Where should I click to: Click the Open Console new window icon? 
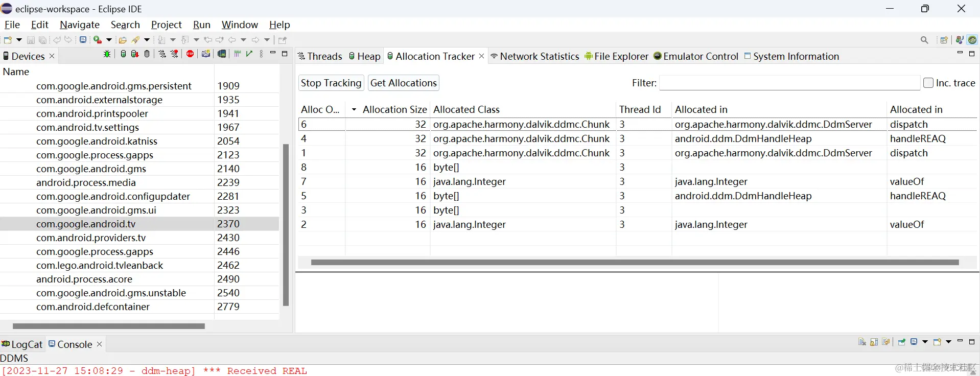pos(937,342)
